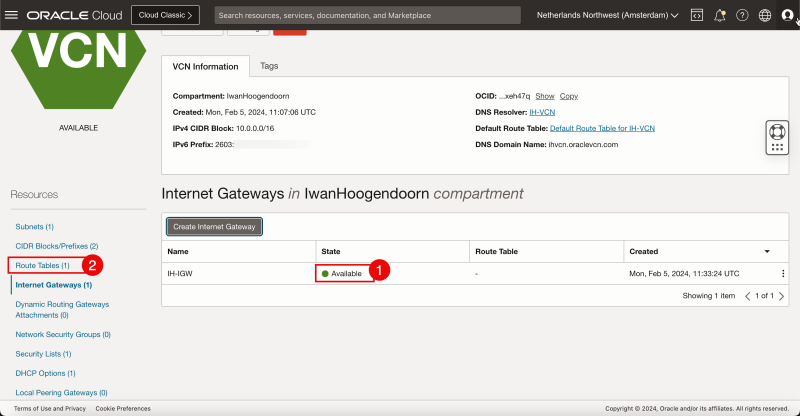800x416 pixels.
Task: Open Cloud Shell developer tools icon
Action: click(x=697, y=15)
